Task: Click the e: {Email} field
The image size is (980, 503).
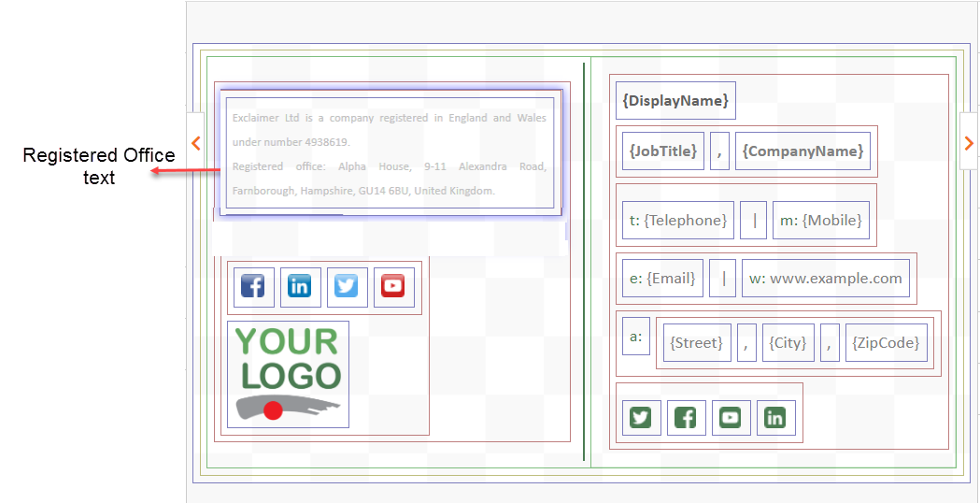Action: tap(662, 278)
